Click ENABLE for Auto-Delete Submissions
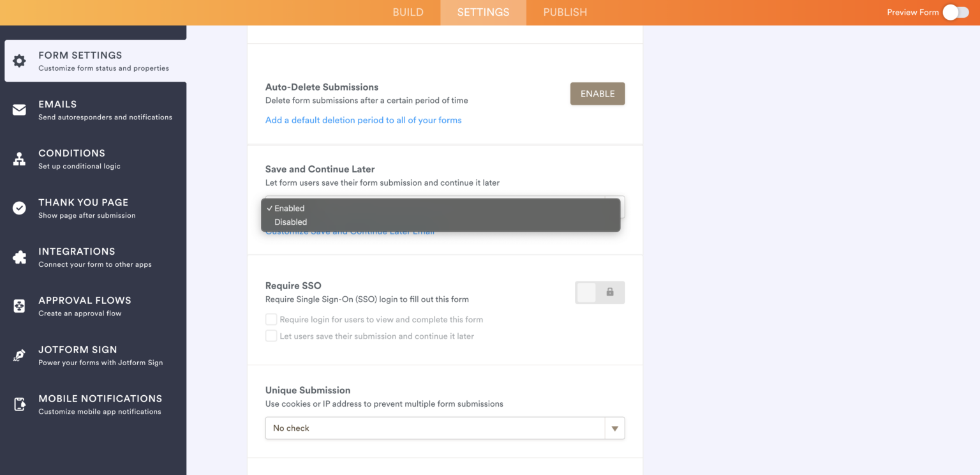 click(597, 93)
